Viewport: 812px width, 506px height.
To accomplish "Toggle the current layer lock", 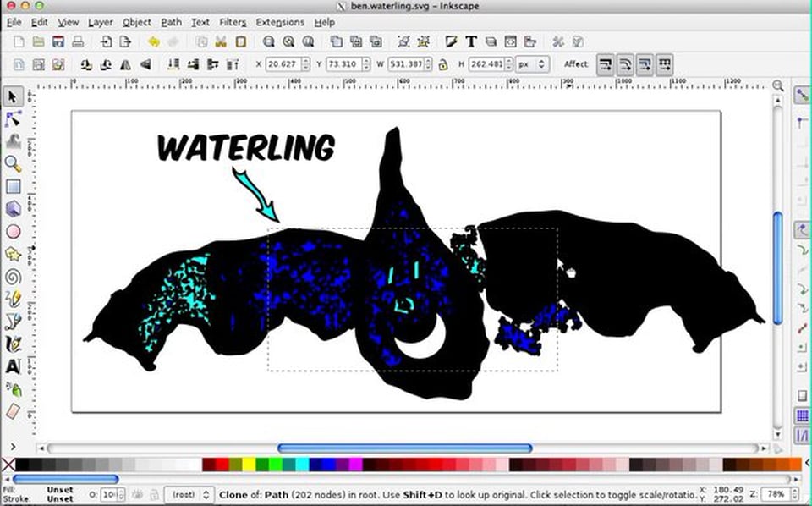I will click(154, 495).
